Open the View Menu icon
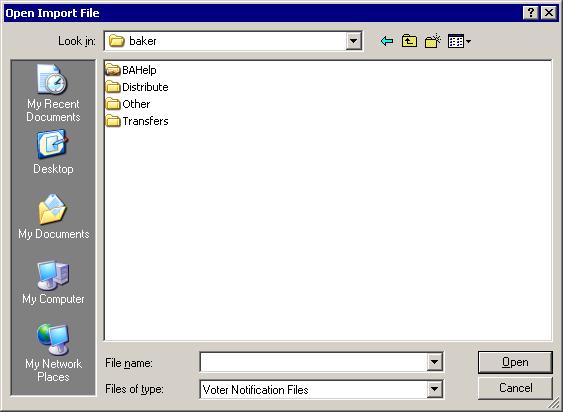 pos(459,41)
